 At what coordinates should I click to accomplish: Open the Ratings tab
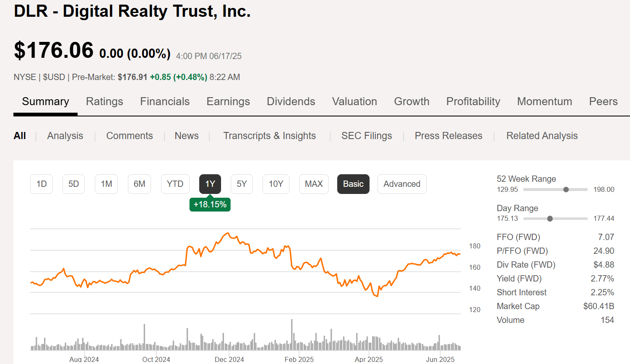point(104,101)
